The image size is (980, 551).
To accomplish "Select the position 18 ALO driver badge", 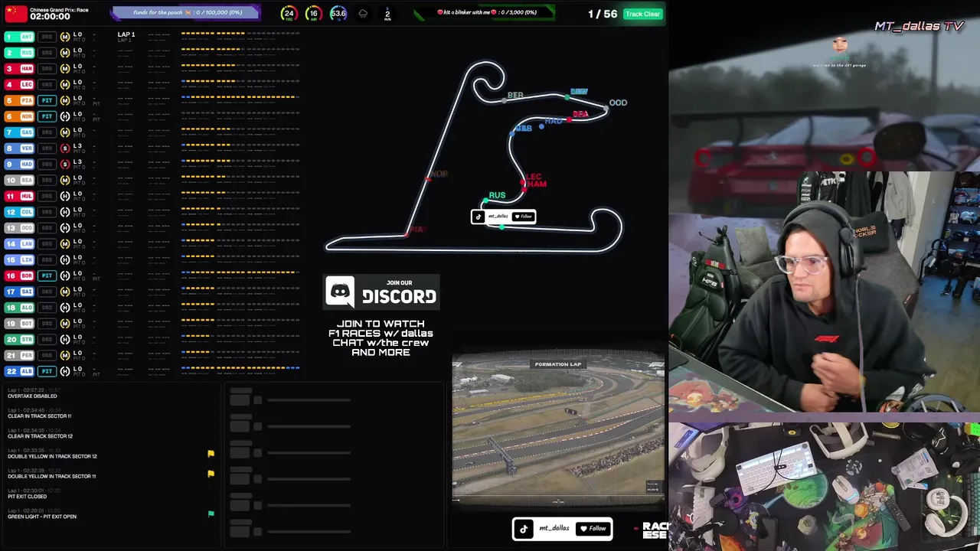I will point(19,308).
